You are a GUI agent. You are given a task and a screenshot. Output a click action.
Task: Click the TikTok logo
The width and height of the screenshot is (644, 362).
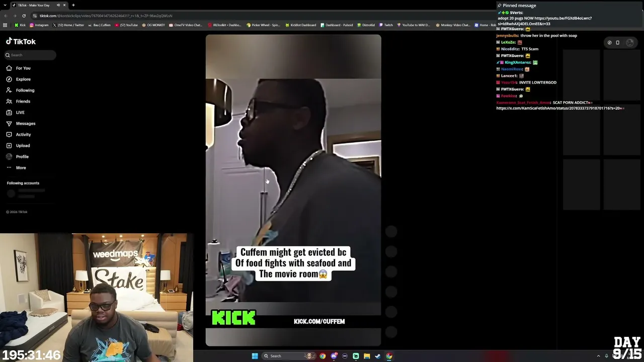pyautogui.click(x=21, y=42)
